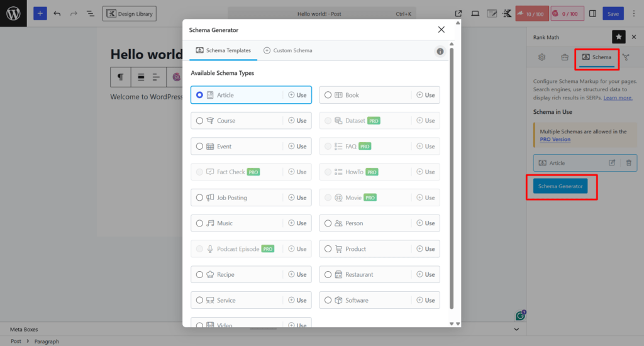Open the Rank Math General gear tab
Viewport: 644px width, 346px height.
click(x=541, y=57)
